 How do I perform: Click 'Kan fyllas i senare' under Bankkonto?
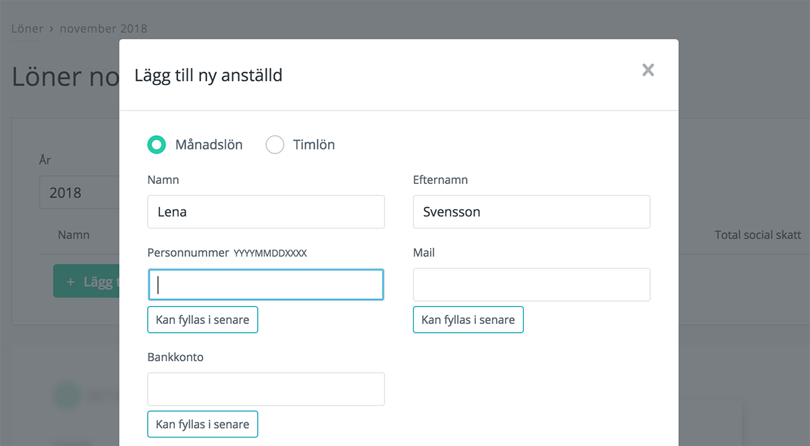(x=202, y=424)
